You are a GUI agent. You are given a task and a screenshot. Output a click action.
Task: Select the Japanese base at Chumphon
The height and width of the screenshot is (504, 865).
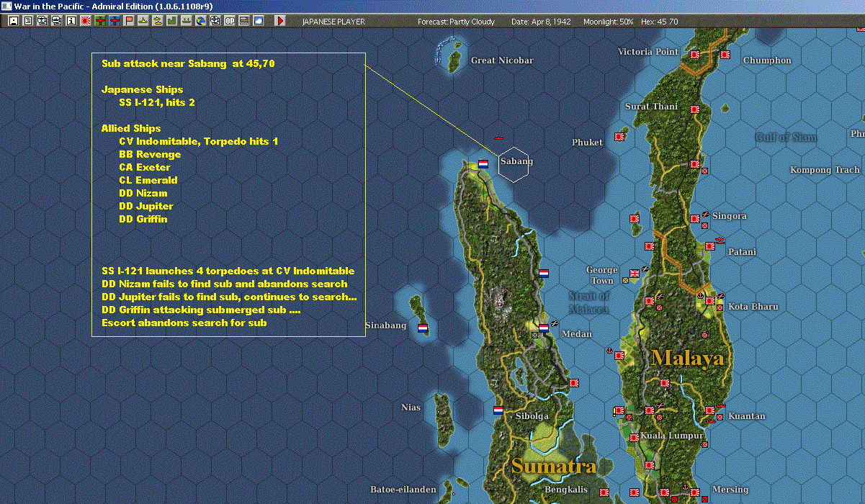click(725, 55)
